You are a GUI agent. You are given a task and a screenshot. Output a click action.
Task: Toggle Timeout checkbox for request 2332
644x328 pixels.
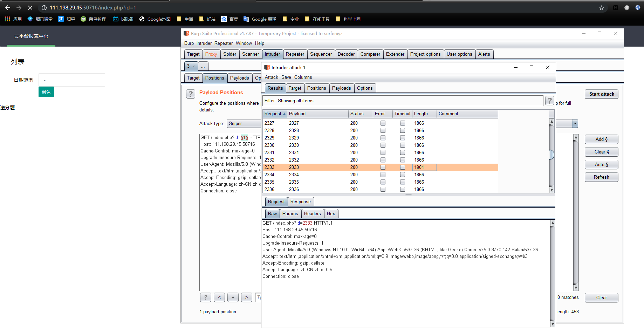click(403, 160)
